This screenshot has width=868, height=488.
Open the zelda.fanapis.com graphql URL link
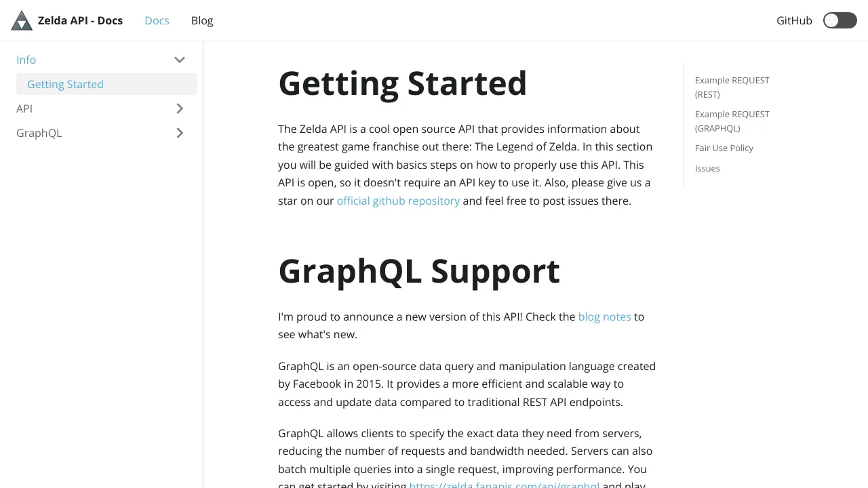tap(505, 484)
